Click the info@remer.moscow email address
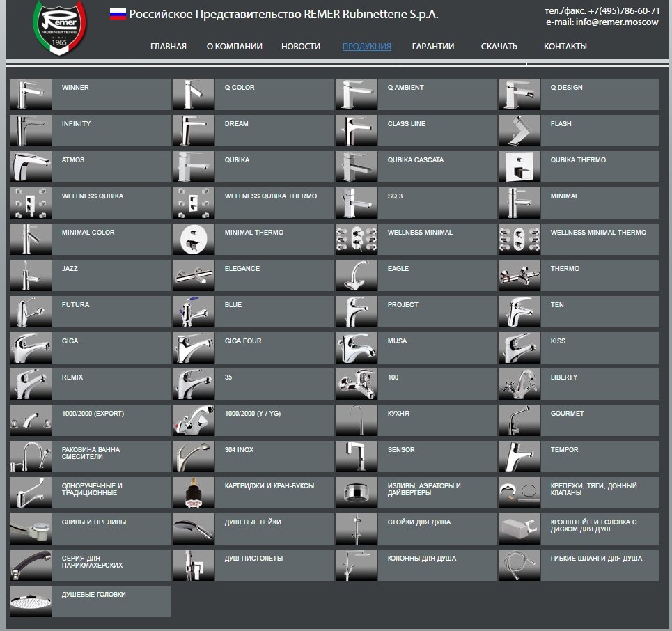Image resolution: width=672 pixels, height=631 pixels. tap(617, 22)
